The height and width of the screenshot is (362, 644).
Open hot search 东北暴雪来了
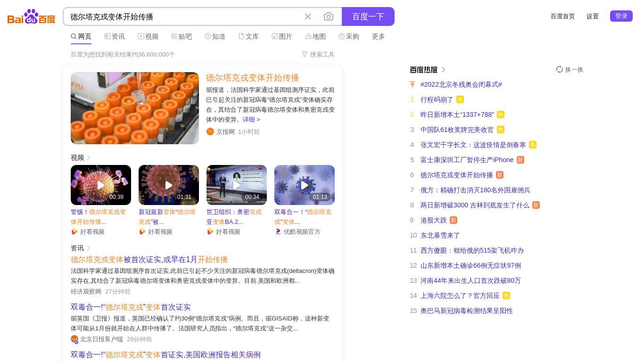click(x=440, y=235)
